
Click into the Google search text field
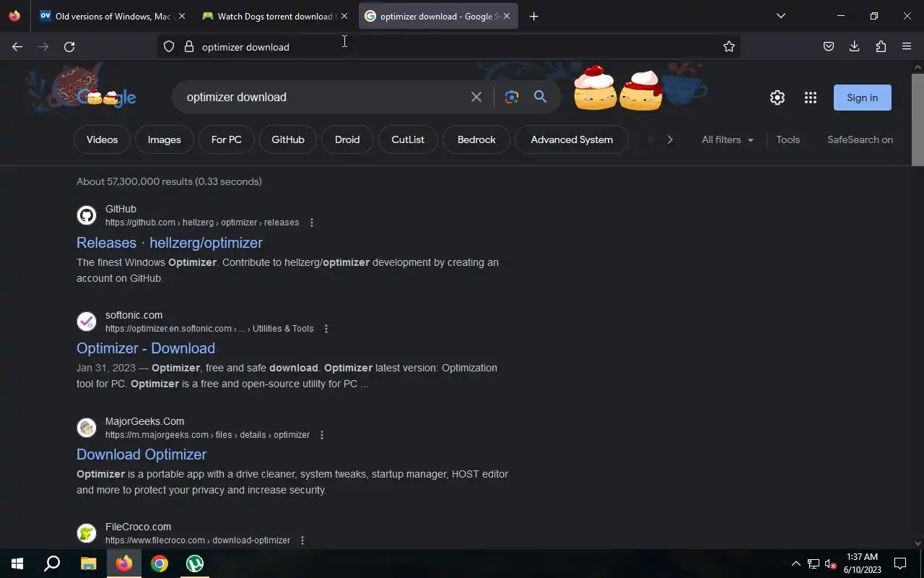(325, 97)
